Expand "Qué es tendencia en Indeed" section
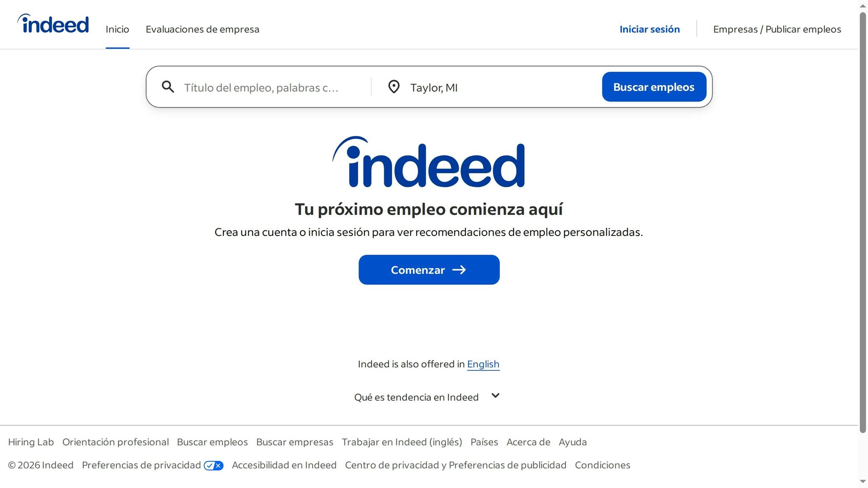Image resolution: width=868 pixels, height=488 pixels. pos(416,397)
